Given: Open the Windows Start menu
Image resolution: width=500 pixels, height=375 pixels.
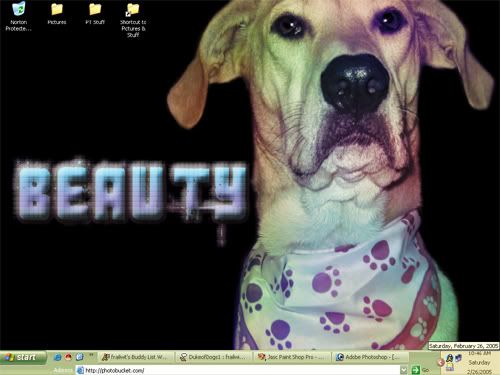Looking at the screenshot, I should [23, 357].
